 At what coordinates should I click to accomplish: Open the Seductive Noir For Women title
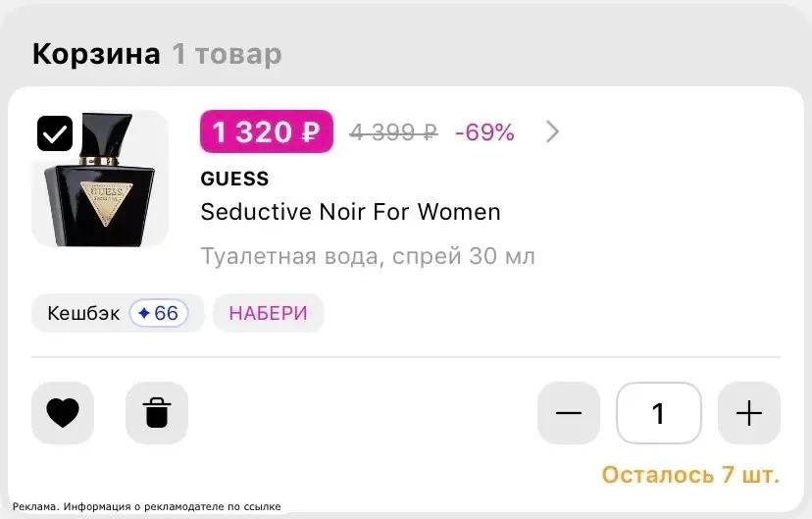350,212
